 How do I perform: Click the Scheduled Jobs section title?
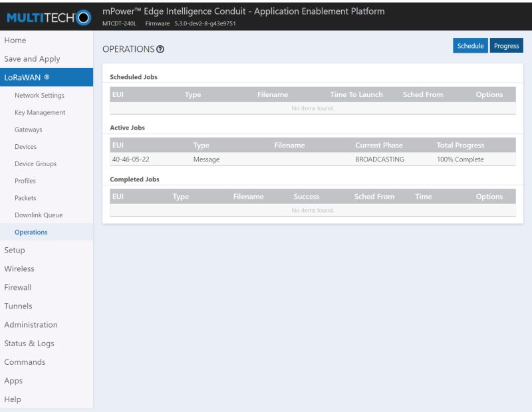click(x=134, y=77)
